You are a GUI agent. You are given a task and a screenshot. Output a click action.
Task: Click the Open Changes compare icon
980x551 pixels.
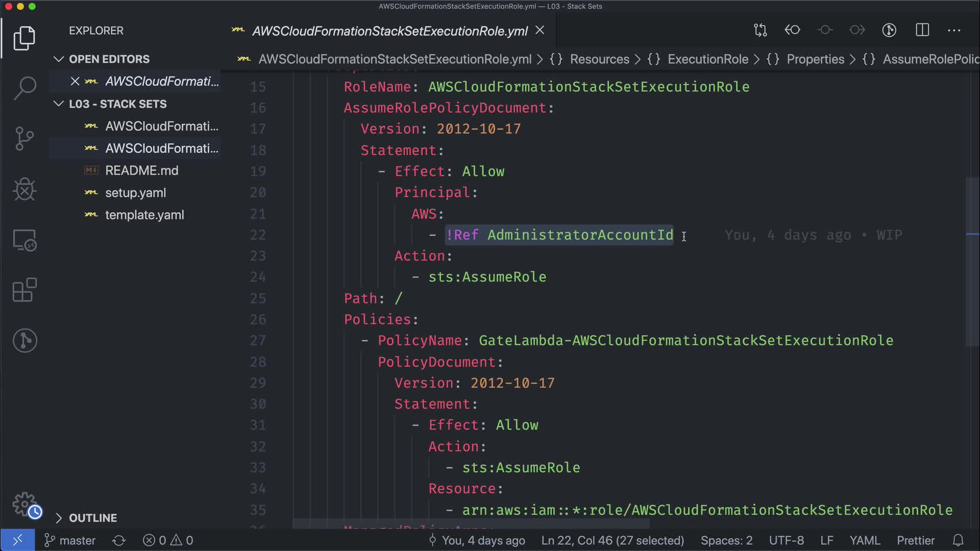coord(760,31)
